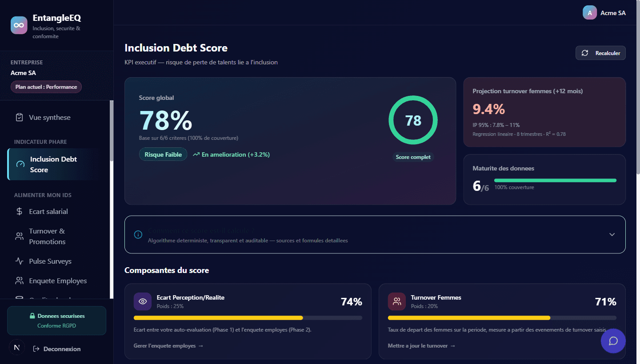Click the eye icon on Ecart Perception/Realite card
Image resolution: width=640 pixels, height=364 pixels.
pyautogui.click(x=143, y=301)
